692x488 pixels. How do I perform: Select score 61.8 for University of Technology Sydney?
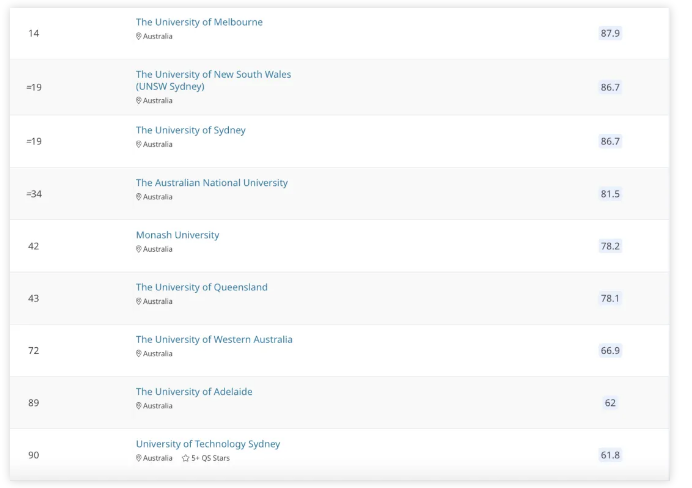click(x=610, y=455)
